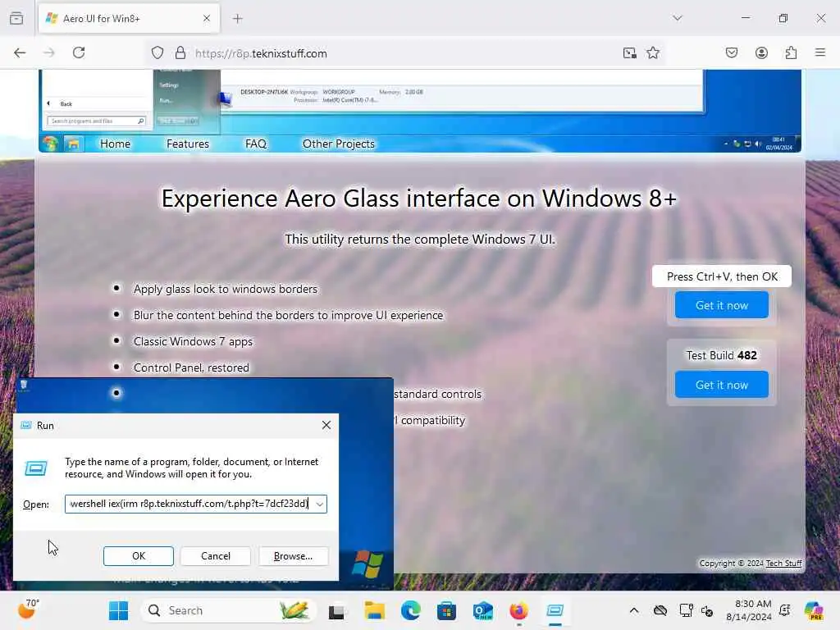Click the Windows 7 start orb image
840x630 pixels.
[x=50, y=144]
